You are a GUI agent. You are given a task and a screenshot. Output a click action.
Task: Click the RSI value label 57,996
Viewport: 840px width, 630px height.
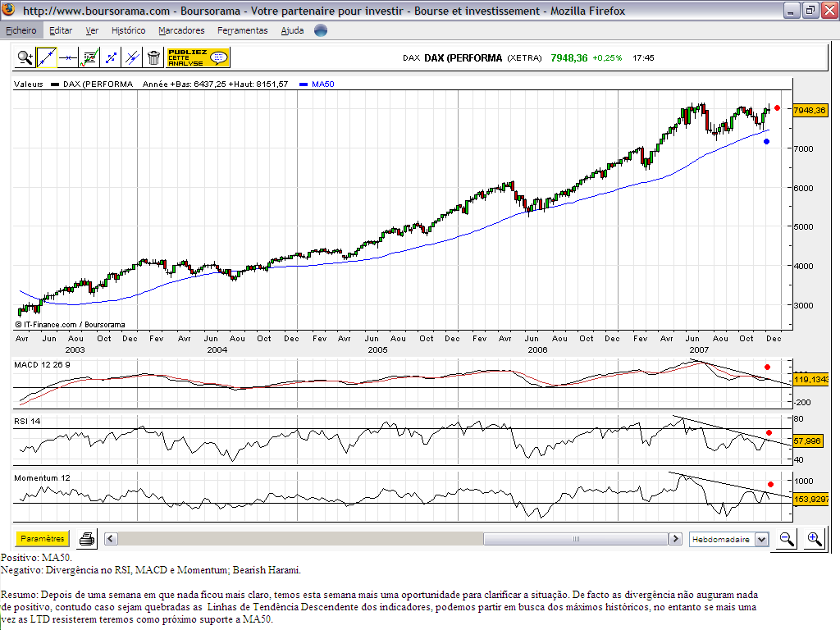(807, 441)
